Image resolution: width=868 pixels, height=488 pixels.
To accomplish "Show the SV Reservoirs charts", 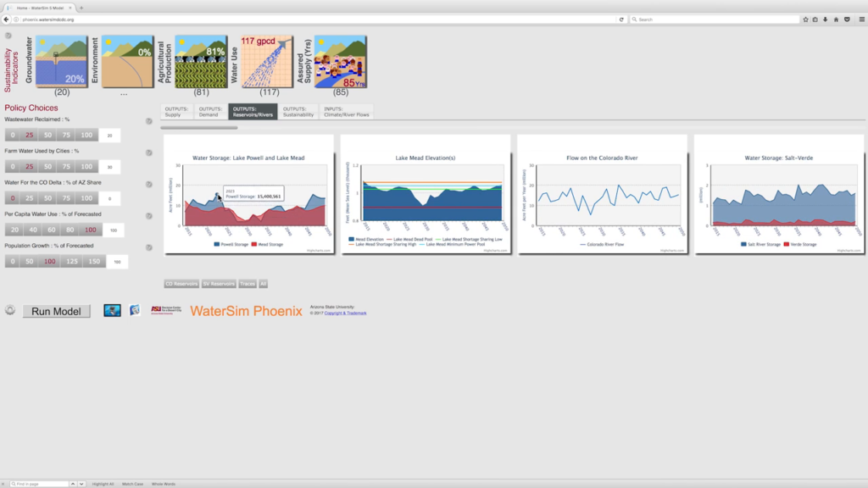I will (219, 284).
